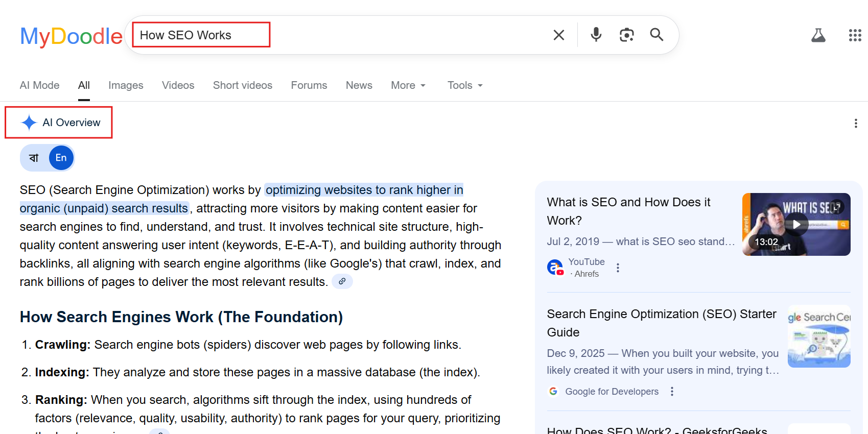Click the link chip after the first paragraph
The image size is (868, 434).
click(x=342, y=281)
